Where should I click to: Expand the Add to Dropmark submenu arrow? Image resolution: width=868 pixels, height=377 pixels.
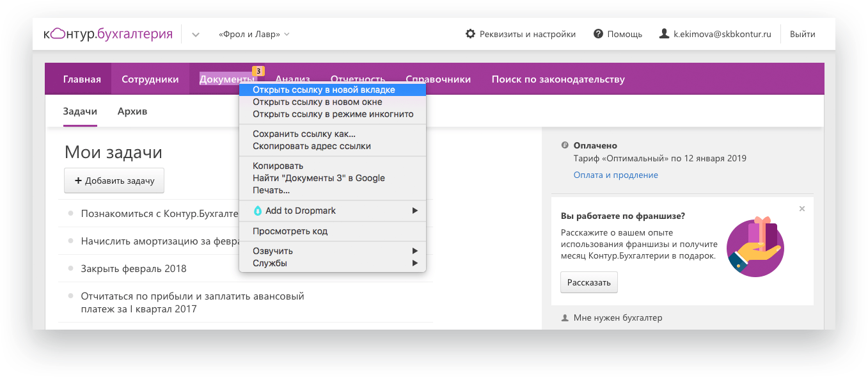pyautogui.click(x=414, y=211)
